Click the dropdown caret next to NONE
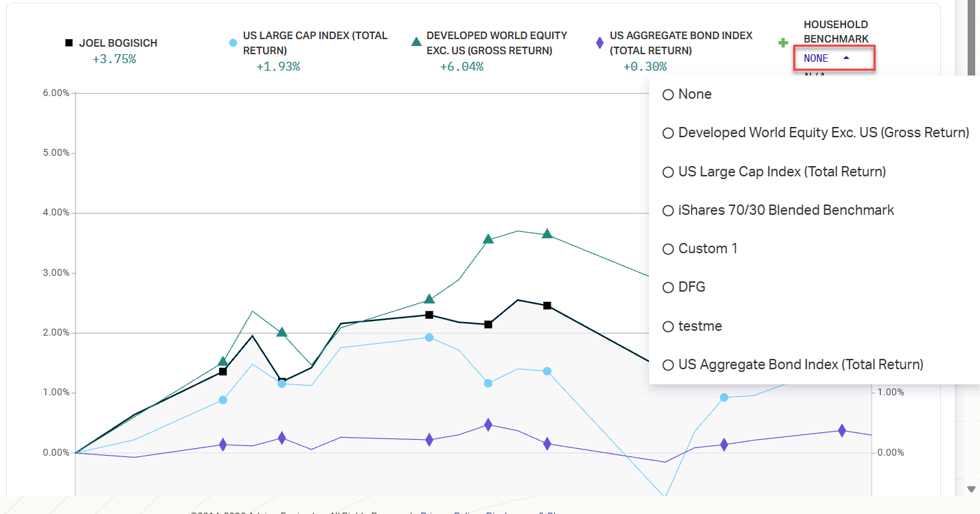 pyautogui.click(x=846, y=58)
